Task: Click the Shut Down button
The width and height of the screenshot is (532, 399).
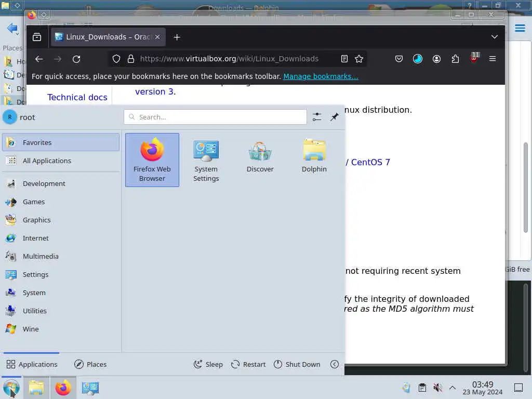Action: [x=297, y=364]
